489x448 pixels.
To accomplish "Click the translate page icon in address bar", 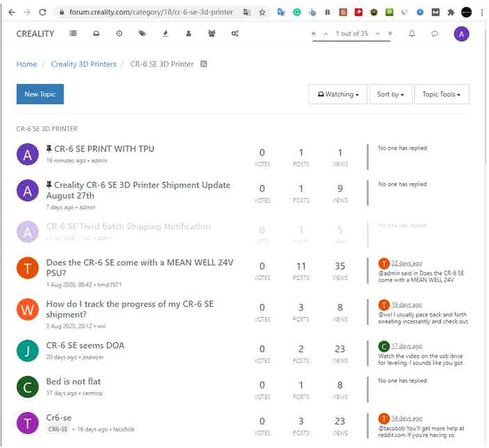I will click(247, 12).
